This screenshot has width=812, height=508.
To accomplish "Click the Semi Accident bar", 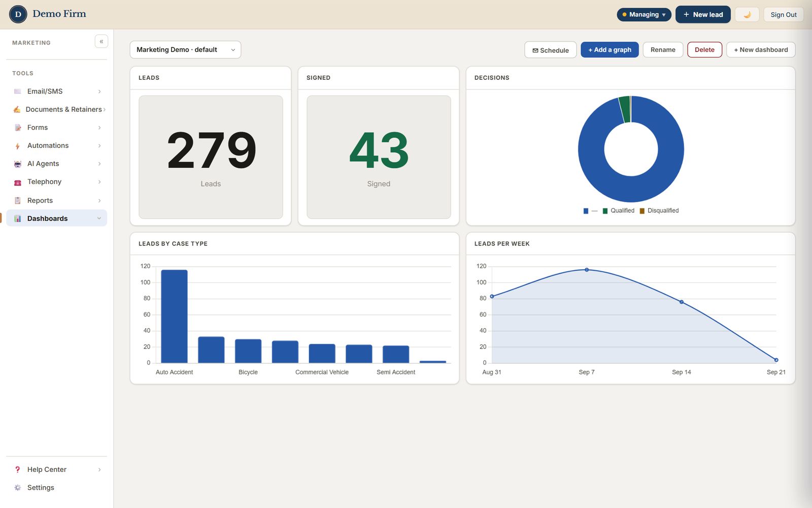I will pyautogui.click(x=396, y=354).
